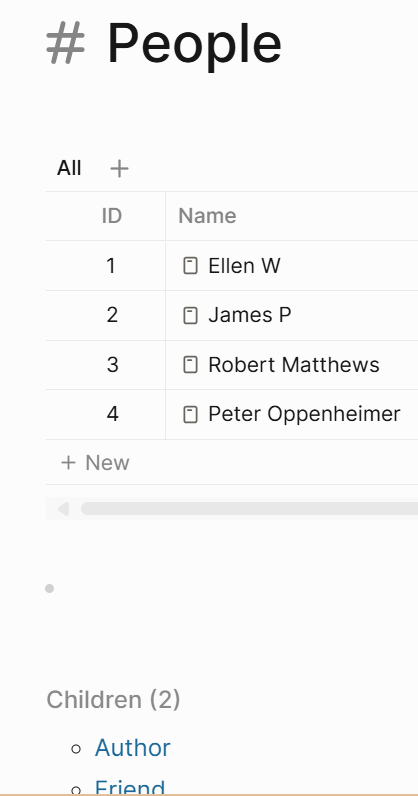Add a new view with the plus icon
This screenshot has width=418, height=796.
tap(119, 169)
